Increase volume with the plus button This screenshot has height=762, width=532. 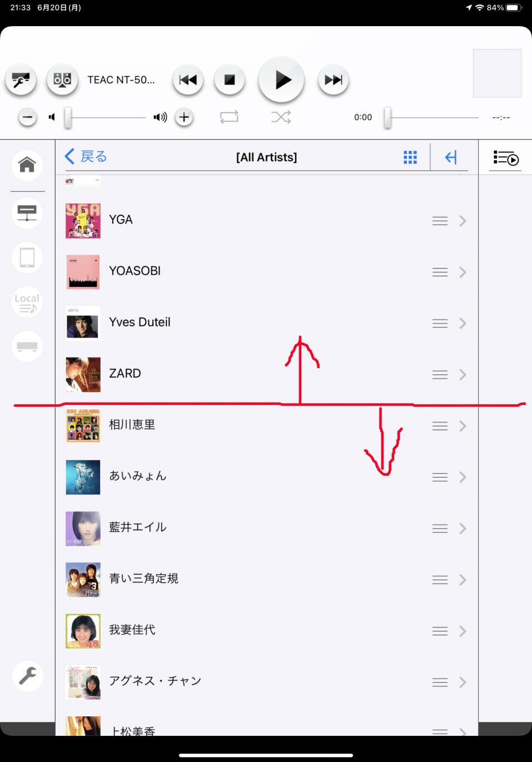(x=184, y=117)
